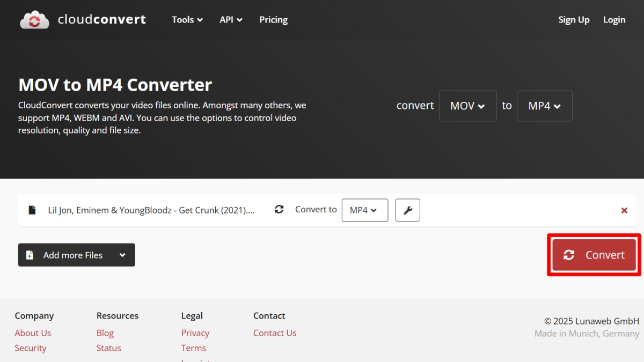Expand the Add more Files dropdown arrow

122,255
